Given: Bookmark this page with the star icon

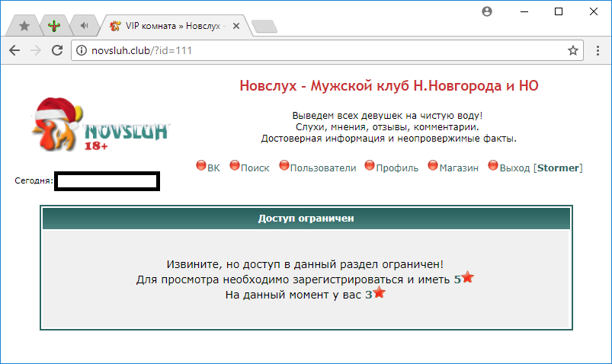Looking at the screenshot, I should (x=572, y=50).
